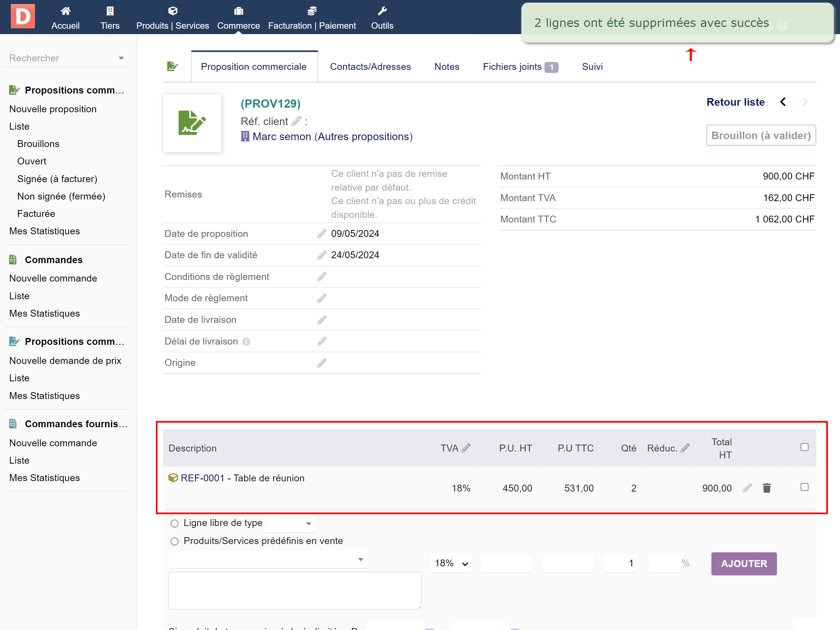Select Produits/Services prédéfinis en vente radio

174,541
